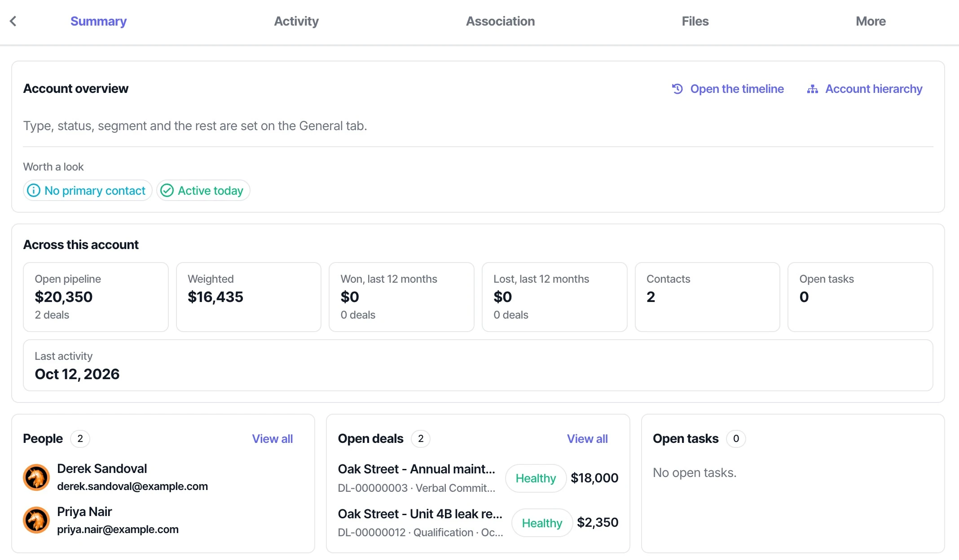Select the Won, last 12 months card
Screen dimensions: 959x560
(401, 297)
